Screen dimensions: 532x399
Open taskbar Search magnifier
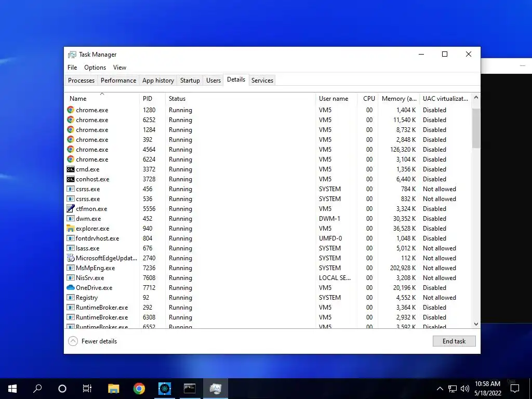pos(37,389)
